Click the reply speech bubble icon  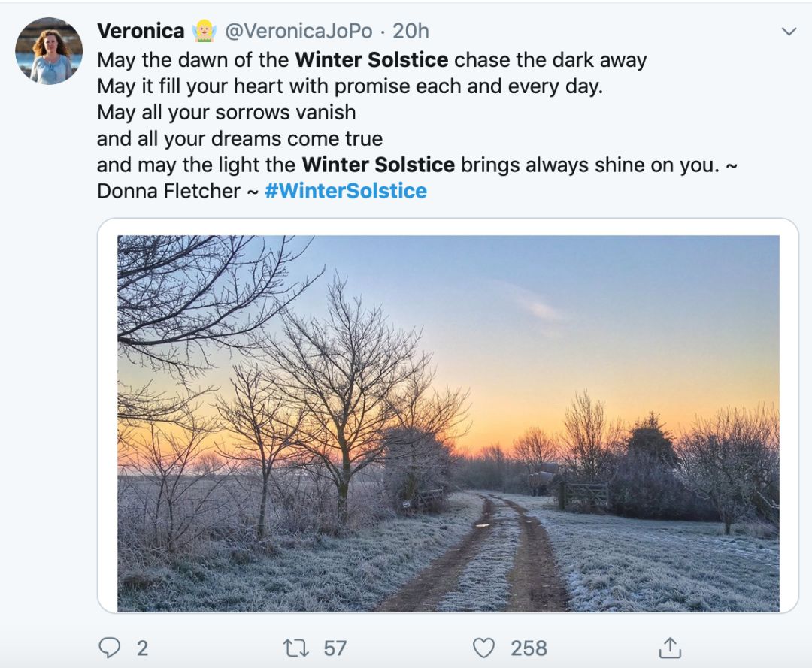[x=109, y=648]
